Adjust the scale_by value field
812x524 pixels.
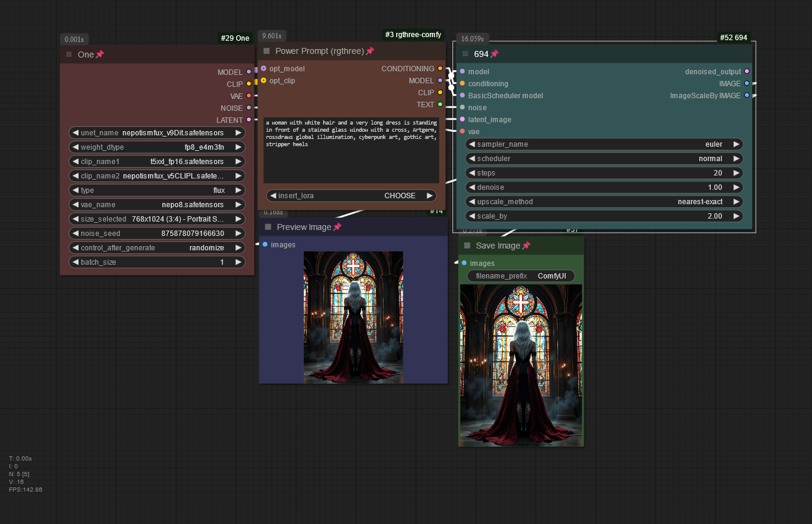pos(604,216)
